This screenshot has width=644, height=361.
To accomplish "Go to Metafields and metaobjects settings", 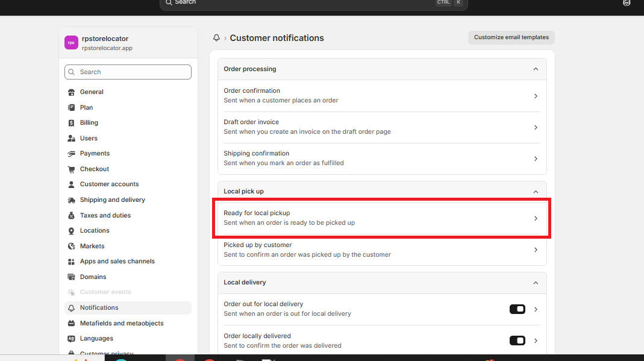I will [x=122, y=324].
